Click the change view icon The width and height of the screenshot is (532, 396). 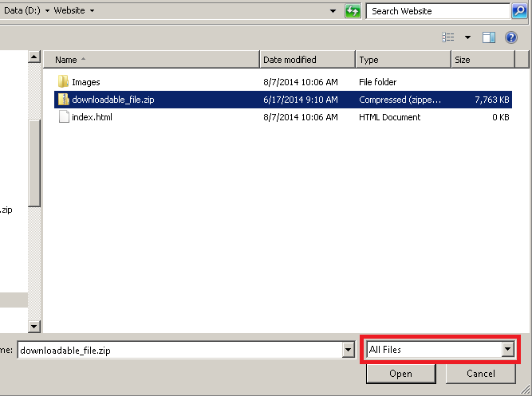[448, 37]
